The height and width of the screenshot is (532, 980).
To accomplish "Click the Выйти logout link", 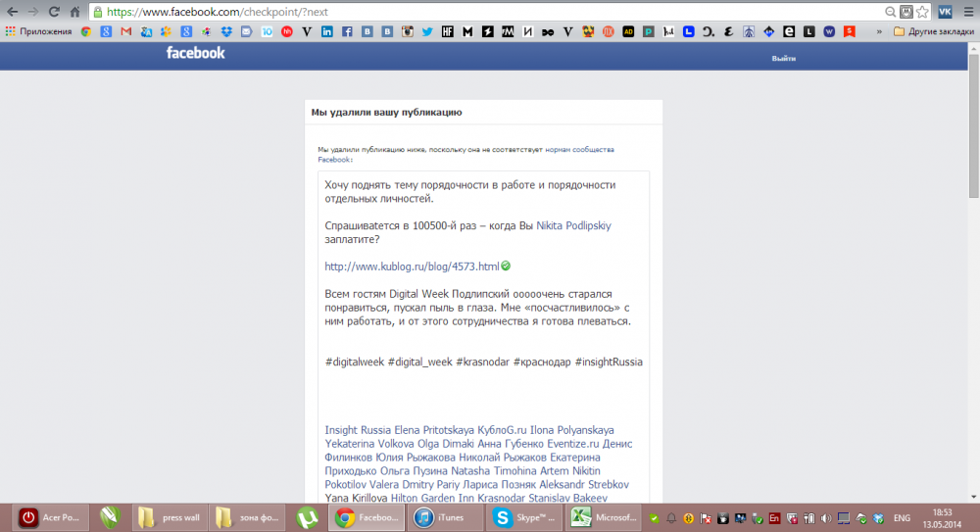I will (x=783, y=58).
